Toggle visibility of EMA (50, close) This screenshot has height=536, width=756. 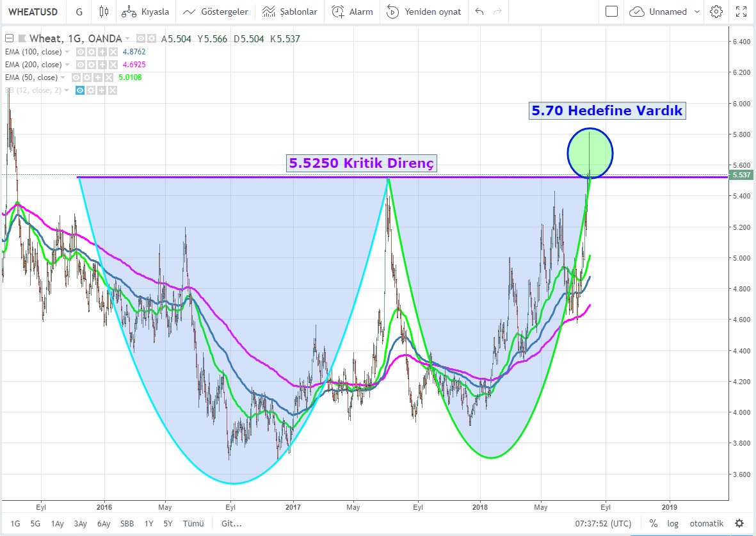pyautogui.click(x=76, y=77)
